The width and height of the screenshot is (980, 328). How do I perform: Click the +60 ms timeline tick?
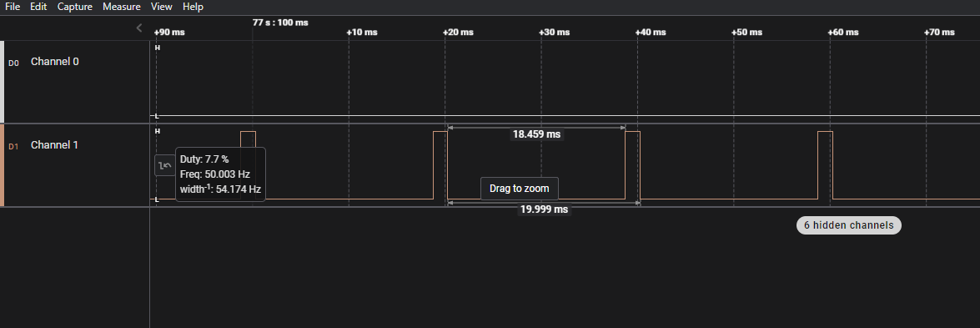843,32
